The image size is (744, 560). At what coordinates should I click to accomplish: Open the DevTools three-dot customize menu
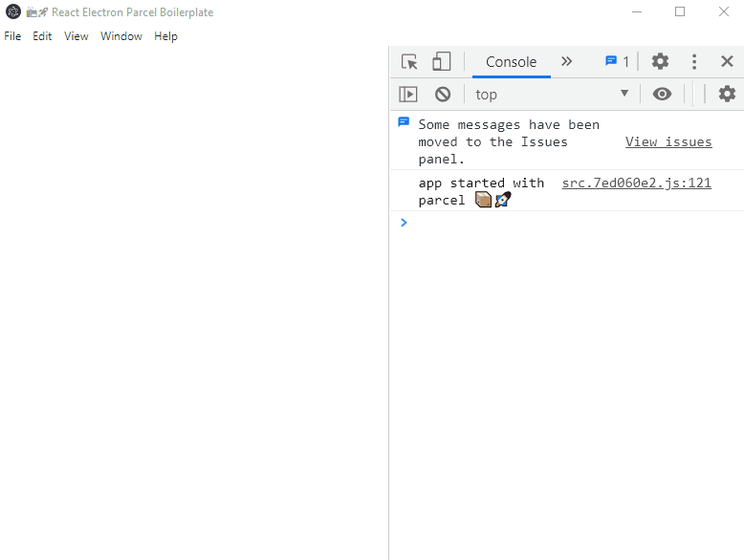coord(694,62)
